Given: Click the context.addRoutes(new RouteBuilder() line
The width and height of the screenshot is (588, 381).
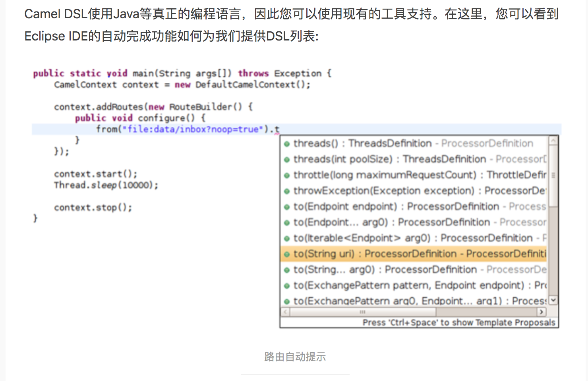Looking at the screenshot, I should tap(153, 107).
